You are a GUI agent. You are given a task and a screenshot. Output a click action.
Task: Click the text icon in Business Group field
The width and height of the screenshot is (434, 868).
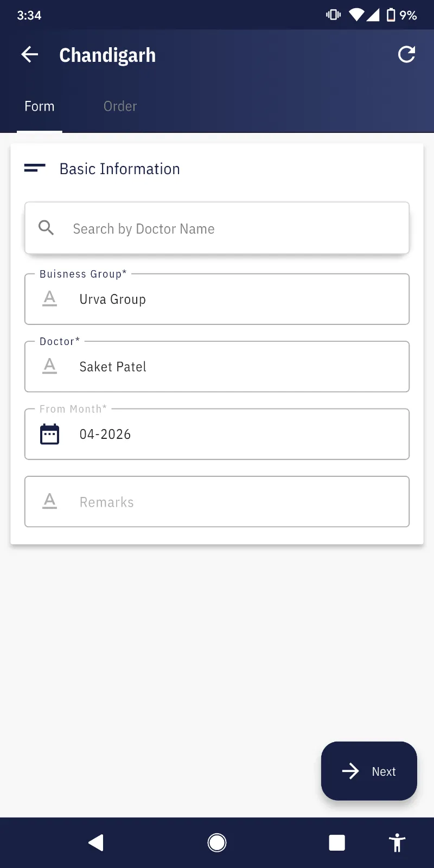coord(50,299)
